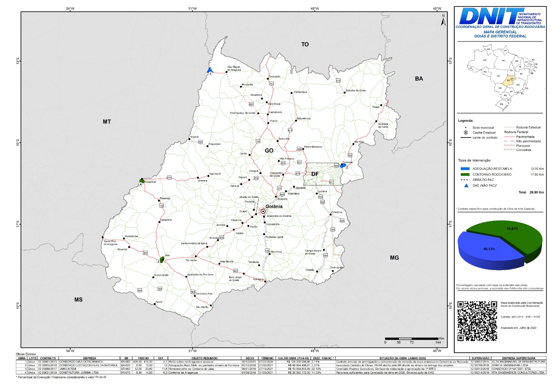Click the green contorno marker at Aragarças
The width and height of the screenshot is (554, 392).
click(x=142, y=181)
